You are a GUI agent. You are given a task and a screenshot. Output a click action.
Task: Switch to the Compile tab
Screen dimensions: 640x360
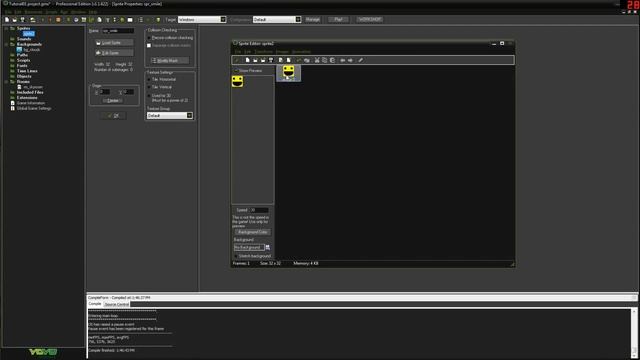pyautogui.click(x=95, y=304)
